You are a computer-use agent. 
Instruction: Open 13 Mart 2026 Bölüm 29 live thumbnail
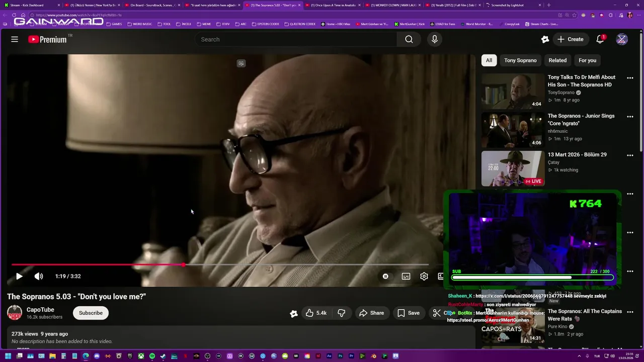tap(513, 168)
